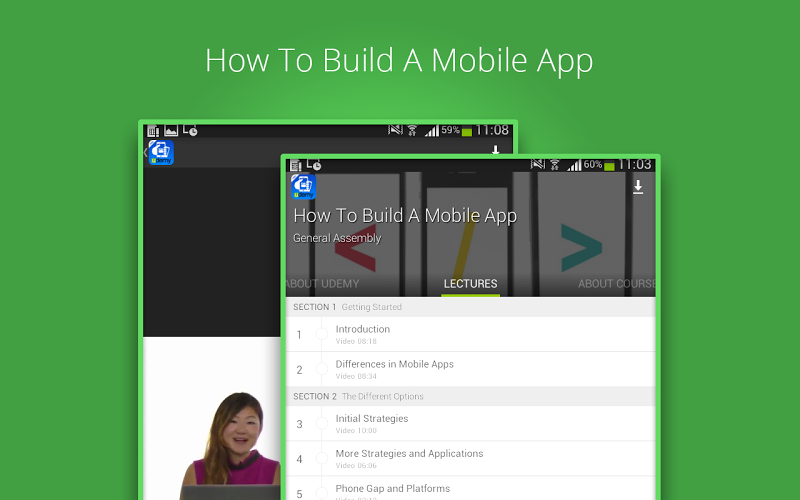Tap battery icon in back window status bar
This screenshot has height=500, width=800.
point(467,132)
